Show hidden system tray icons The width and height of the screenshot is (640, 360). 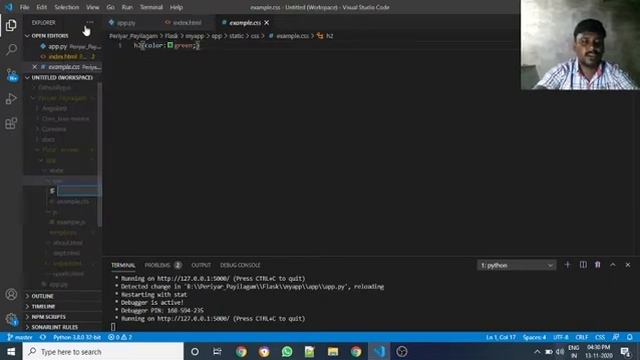tap(537, 351)
